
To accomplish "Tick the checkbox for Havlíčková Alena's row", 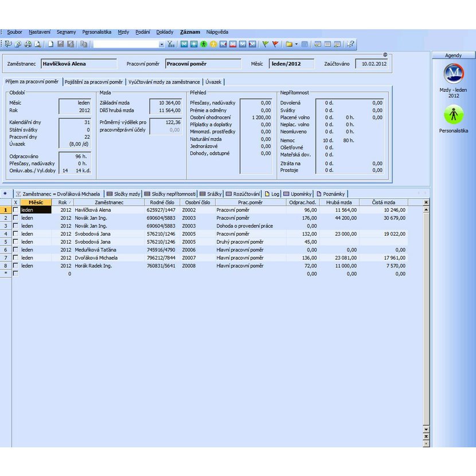I will 15,210.
